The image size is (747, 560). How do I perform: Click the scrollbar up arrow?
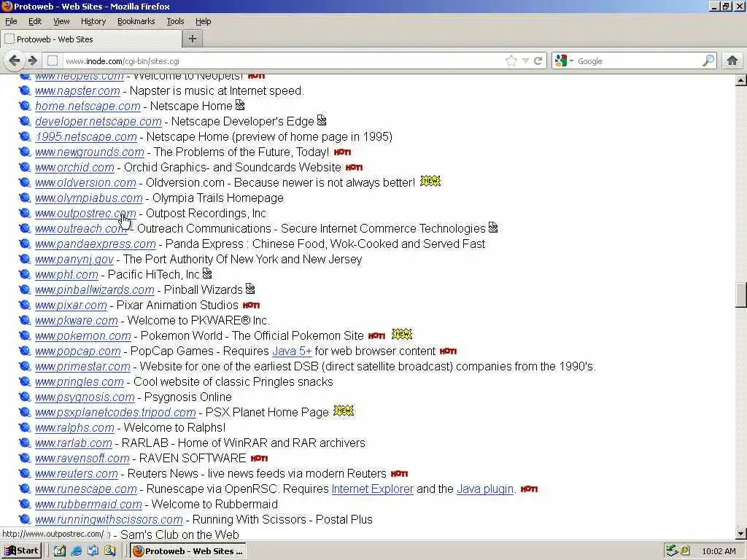pos(741,80)
